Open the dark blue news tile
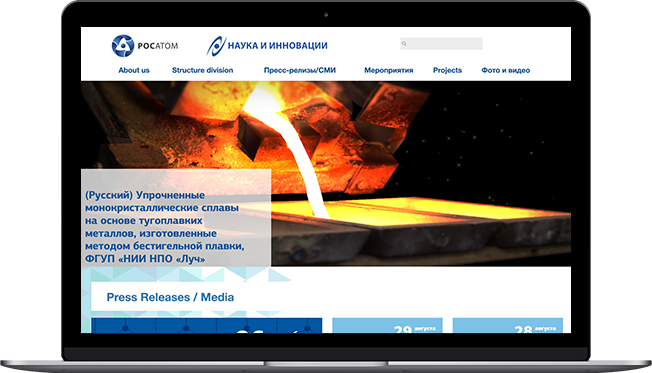The image size is (652, 373). tap(207, 326)
